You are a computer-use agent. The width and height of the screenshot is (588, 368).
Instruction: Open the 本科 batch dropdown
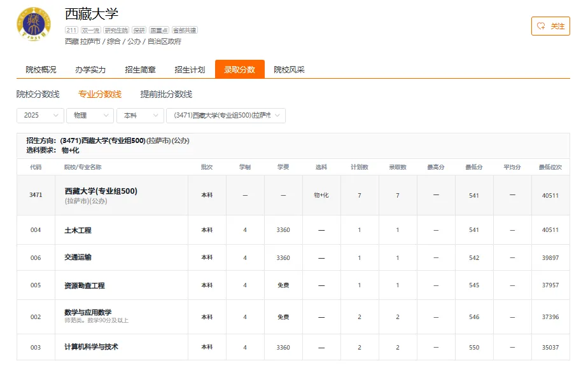click(140, 115)
